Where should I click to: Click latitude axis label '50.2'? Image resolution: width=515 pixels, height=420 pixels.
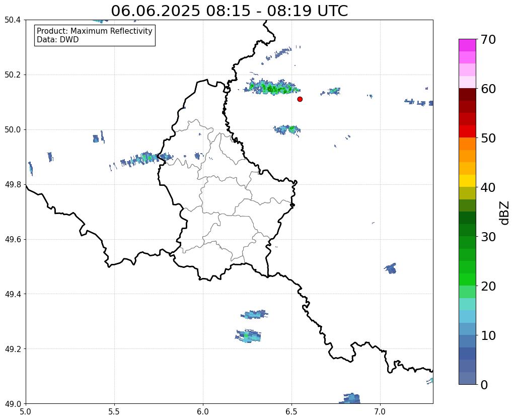[x=13, y=75]
